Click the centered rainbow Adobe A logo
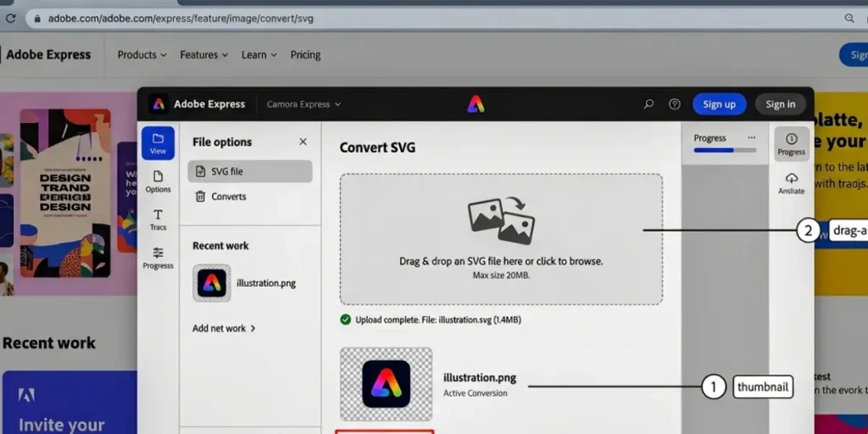The image size is (868, 434). pyautogui.click(x=476, y=104)
